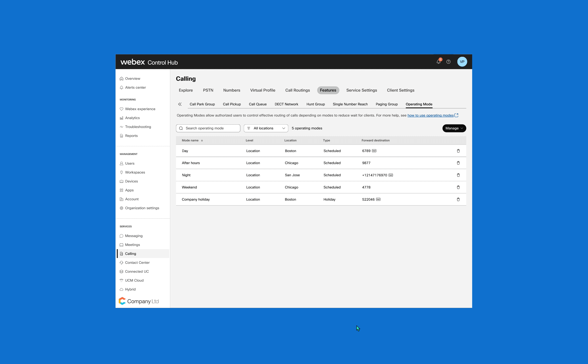
Task: Delete the Night operating mode
Action: [458, 175]
